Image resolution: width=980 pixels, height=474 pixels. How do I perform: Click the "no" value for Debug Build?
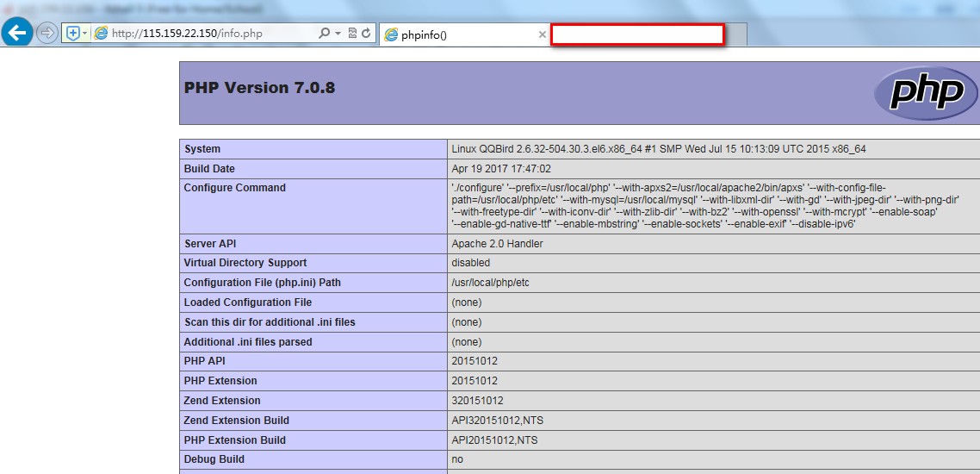457,459
